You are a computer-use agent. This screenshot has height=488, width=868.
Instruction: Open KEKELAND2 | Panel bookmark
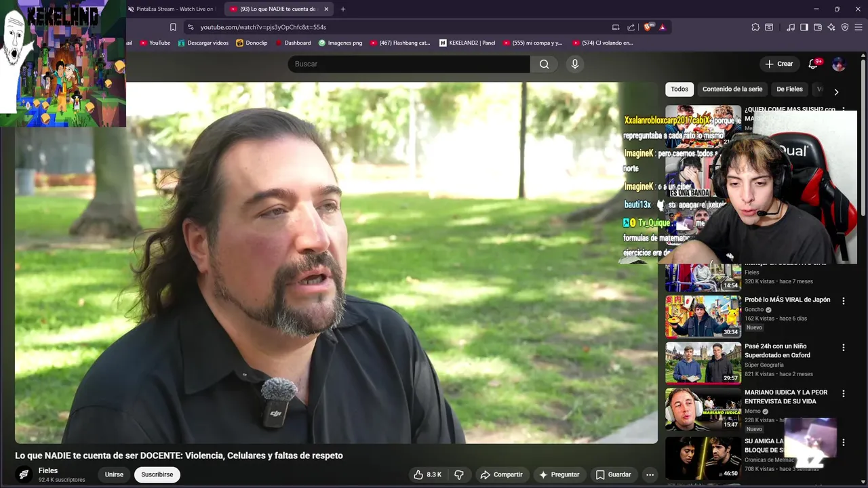[x=467, y=43]
